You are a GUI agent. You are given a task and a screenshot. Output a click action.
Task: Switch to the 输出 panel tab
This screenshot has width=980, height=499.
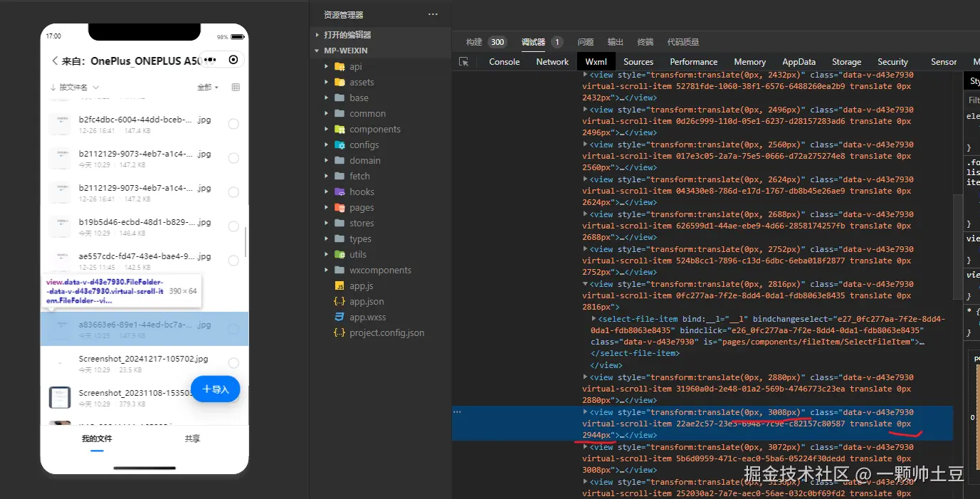point(615,42)
